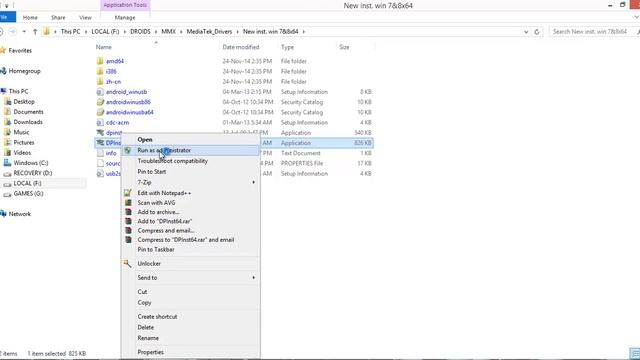Image resolution: width=640 pixels, height=360 pixels.
Task: Click the Favorites star icon
Action: [3, 51]
